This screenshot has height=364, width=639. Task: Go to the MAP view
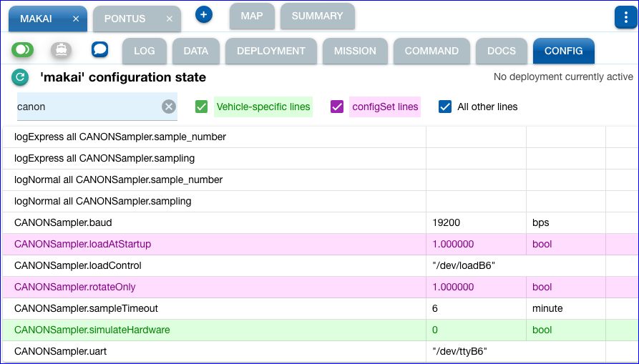pos(252,16)
